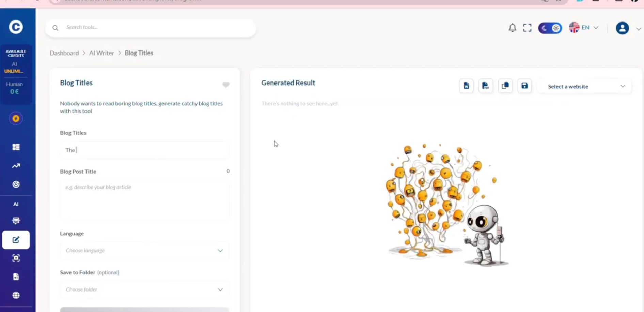
Task: Open the lightning bolt credits icon
Action: pos(16,119)
